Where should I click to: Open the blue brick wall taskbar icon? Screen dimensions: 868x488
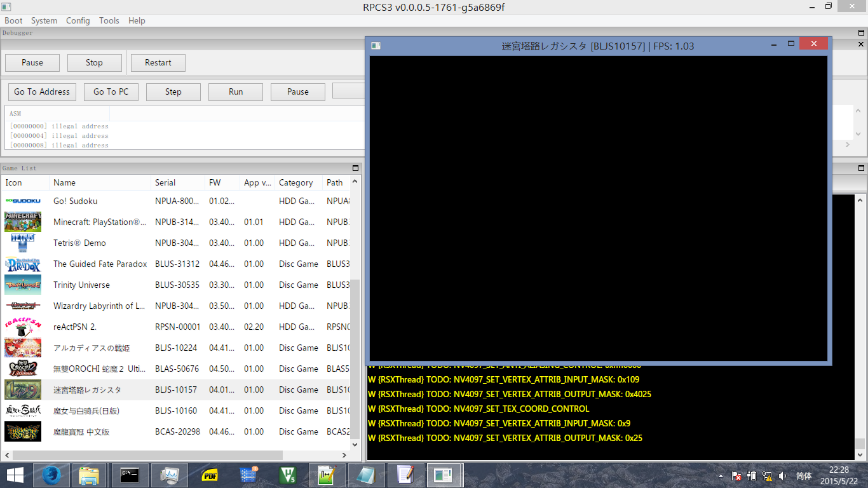click(x=248, y=475)
